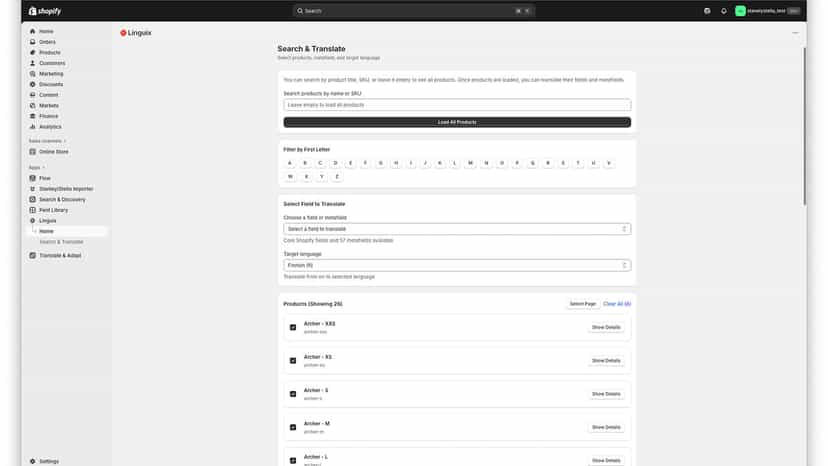828x466 pixels.
Task: Click the red Linguix logo in app header
Action: pos(123,33)
